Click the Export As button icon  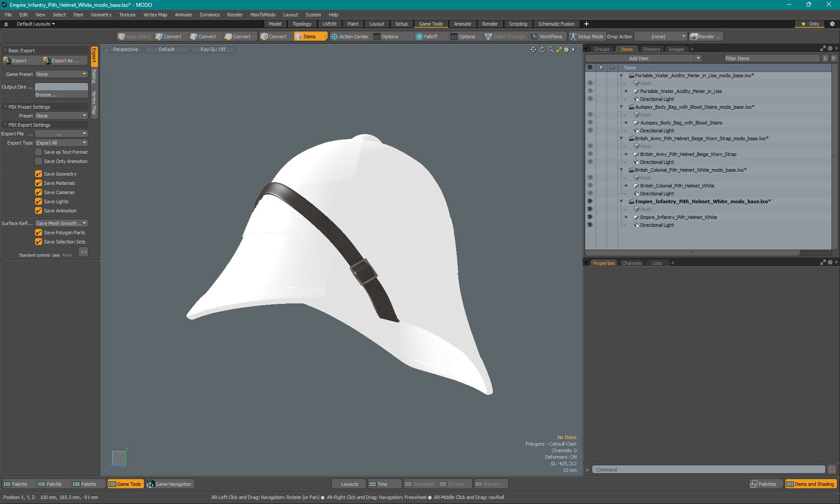click(x=47, y=61)
